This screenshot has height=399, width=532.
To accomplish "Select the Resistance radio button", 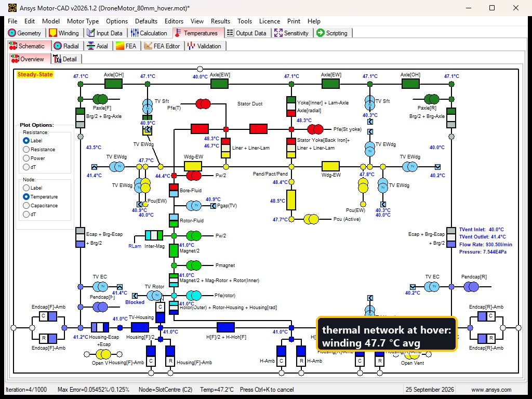I will click(26, 149).
